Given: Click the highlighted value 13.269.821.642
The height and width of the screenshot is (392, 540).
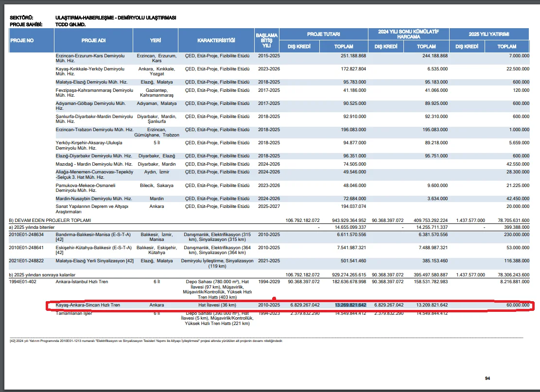Looking at the screenshot, I should (350, 305).
